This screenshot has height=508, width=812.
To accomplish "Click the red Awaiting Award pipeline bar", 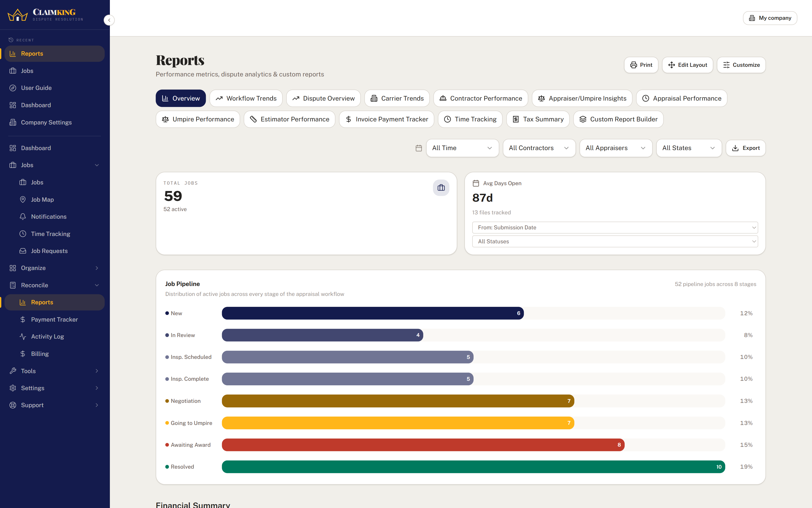I will coord(423,445).
